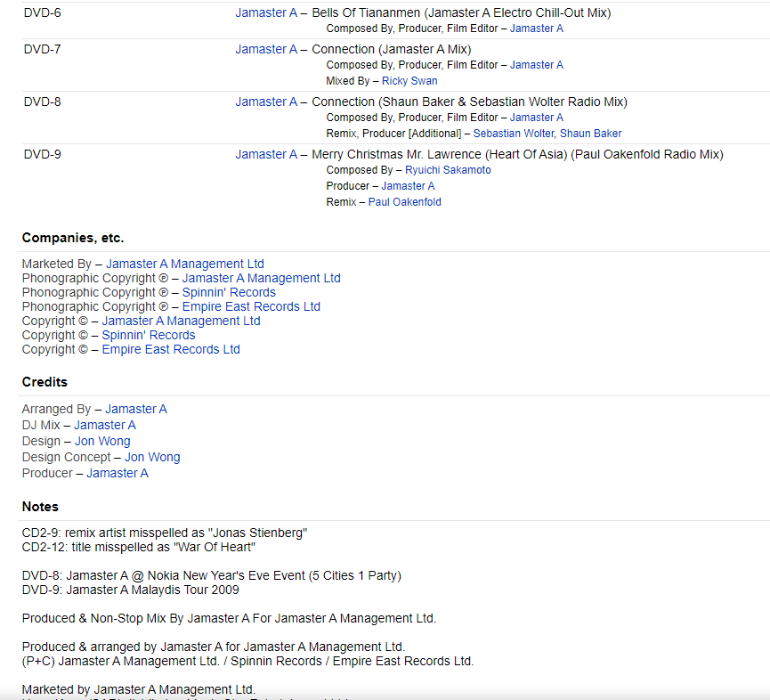Click Produced & Non-Stop Mix note line
770x700 pixels.
tap(229, 618)
